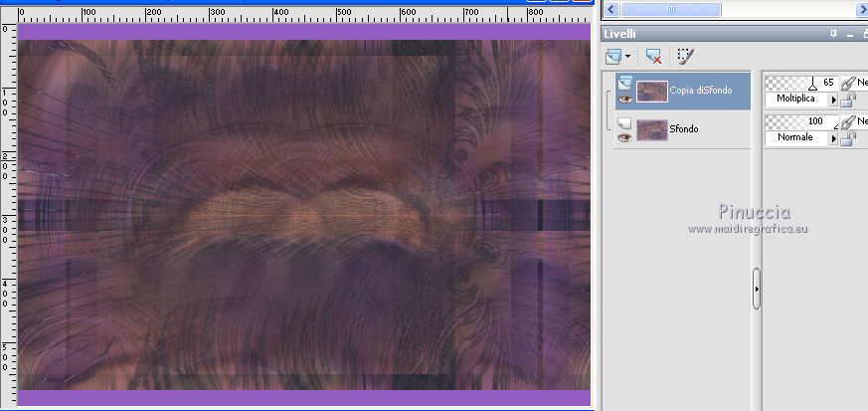The image size is (868, 411).
Task: Click the background layer type icon on Sfondo
Action: (x=624, y=121)
